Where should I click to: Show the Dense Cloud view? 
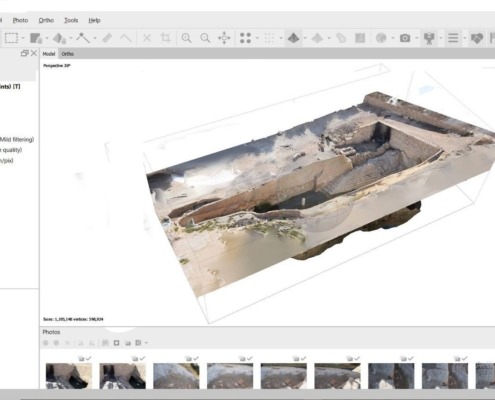click(x=269, y=38)
